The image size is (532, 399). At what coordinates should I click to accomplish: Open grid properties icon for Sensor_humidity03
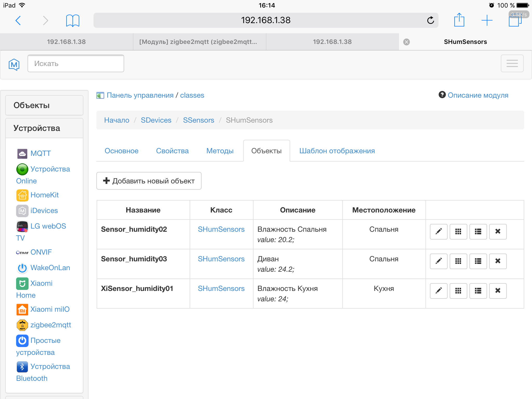point(458,261)
